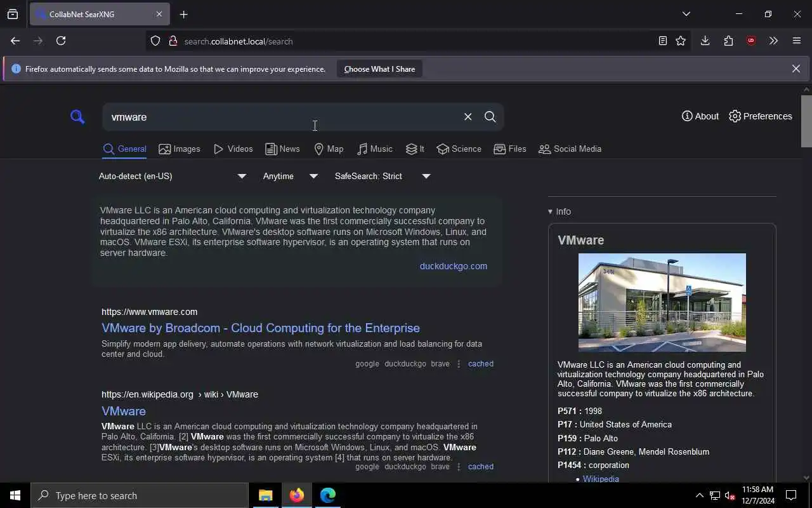Switch to Science category

tap(459, 149)
